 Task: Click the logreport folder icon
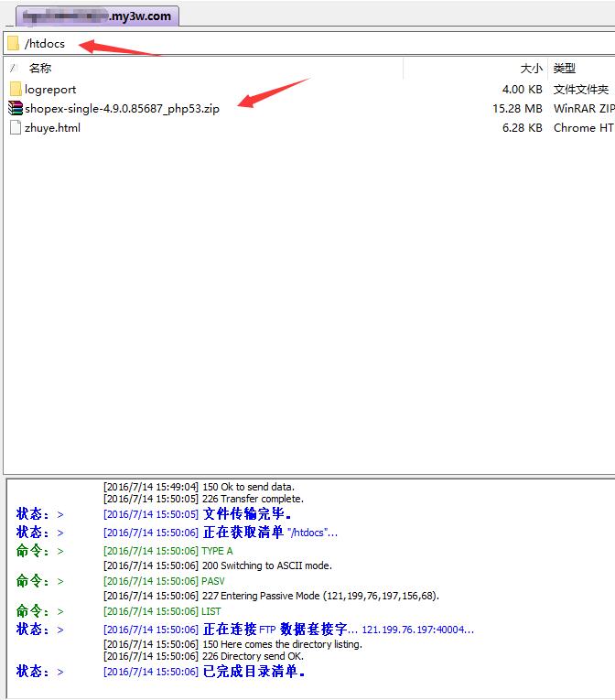click(16, 90)
